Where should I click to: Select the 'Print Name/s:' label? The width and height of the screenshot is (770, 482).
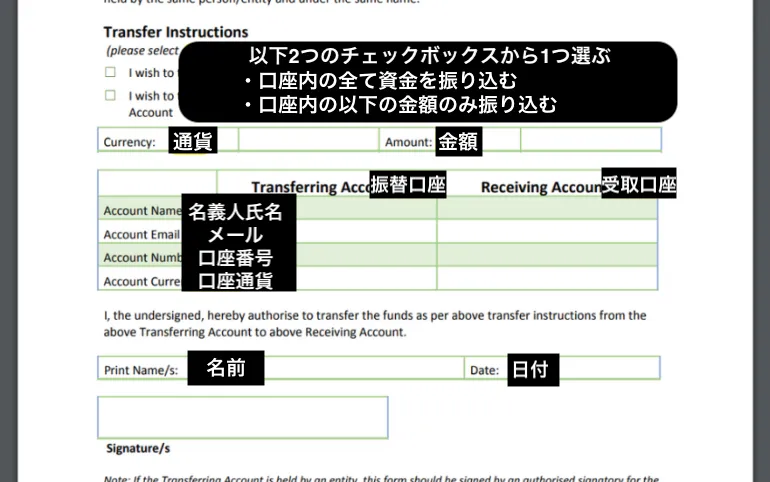[x=141, y=370]
